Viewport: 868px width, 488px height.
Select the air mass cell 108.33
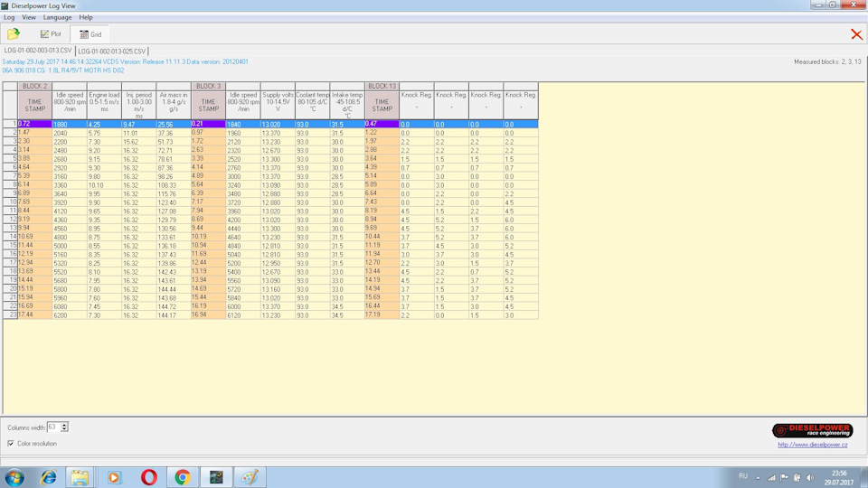coord(174,185)
